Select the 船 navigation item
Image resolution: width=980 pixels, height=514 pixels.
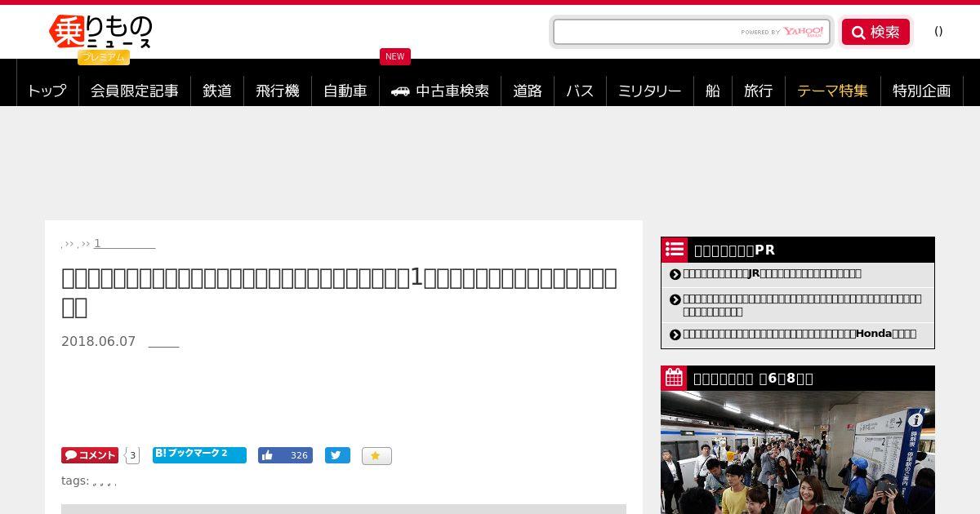pos(713,91)
